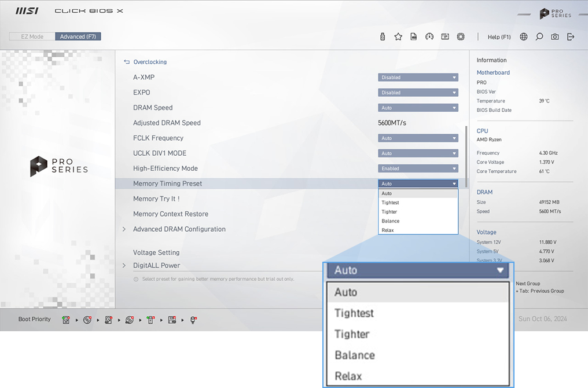Image resolution: width=588 pixels, height=388 pixels.
Task: Click the search magnifier icon
Action: (539, 36)
